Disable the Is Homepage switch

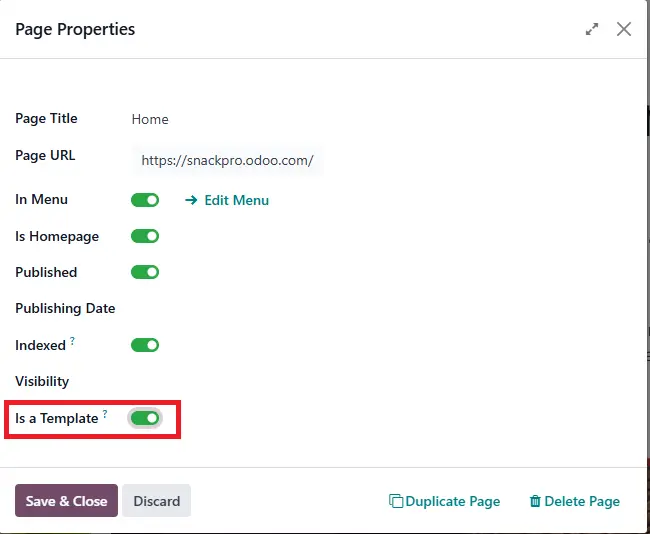coord(145,236)
